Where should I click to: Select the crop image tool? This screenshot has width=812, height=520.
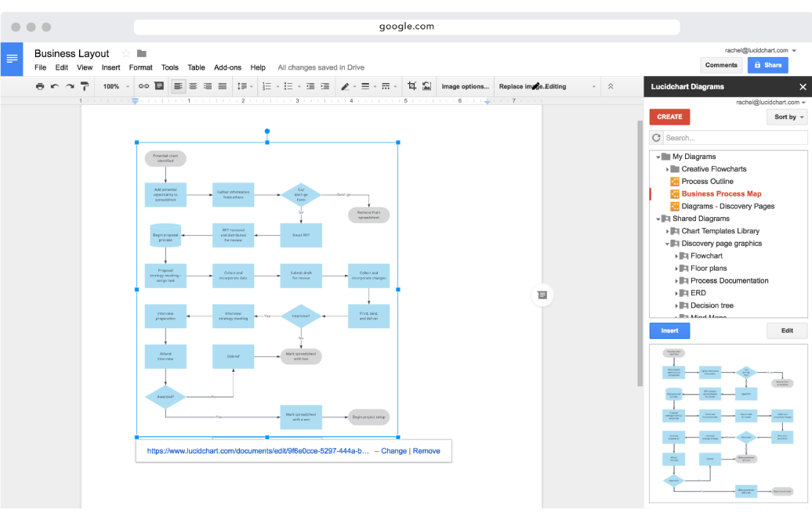tap(411, 86)
